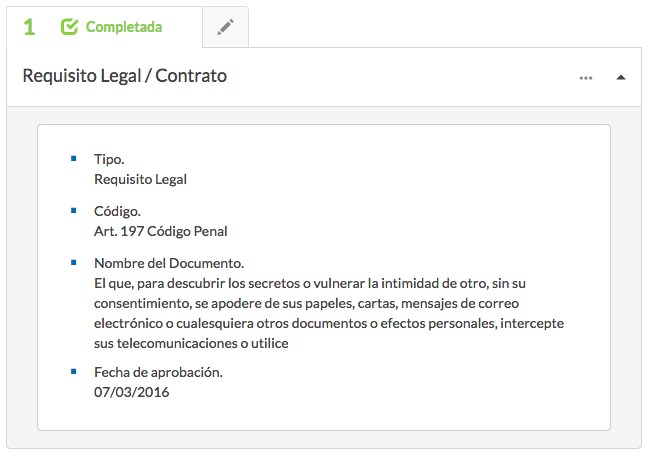
Task: Click the step number 1
Action: point(29,27)
